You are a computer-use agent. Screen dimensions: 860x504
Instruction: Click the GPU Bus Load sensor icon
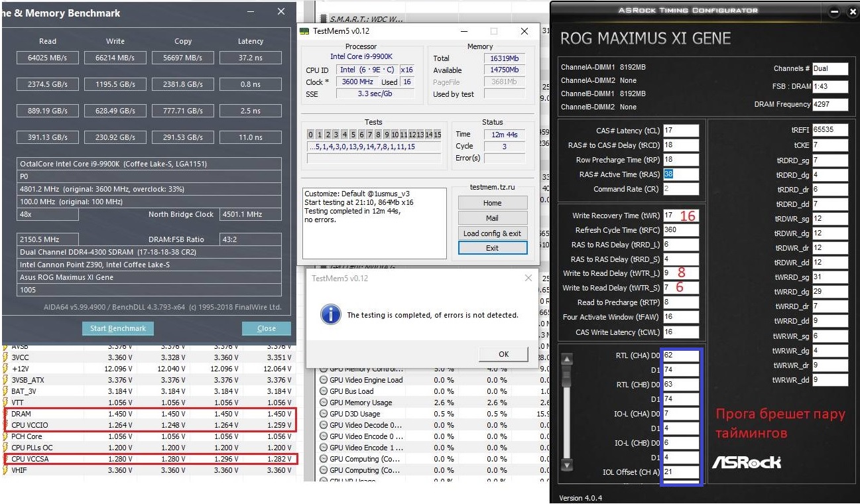click(x=324, y=391)
